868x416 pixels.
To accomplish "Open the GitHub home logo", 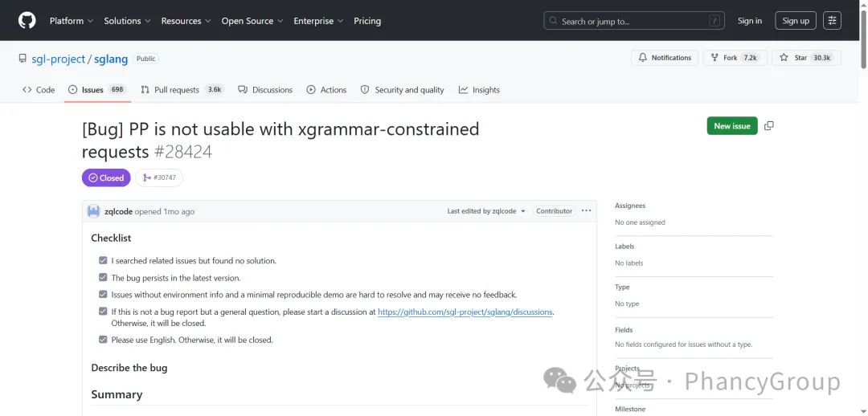I will pyautogui.click(x=27, y=21).
